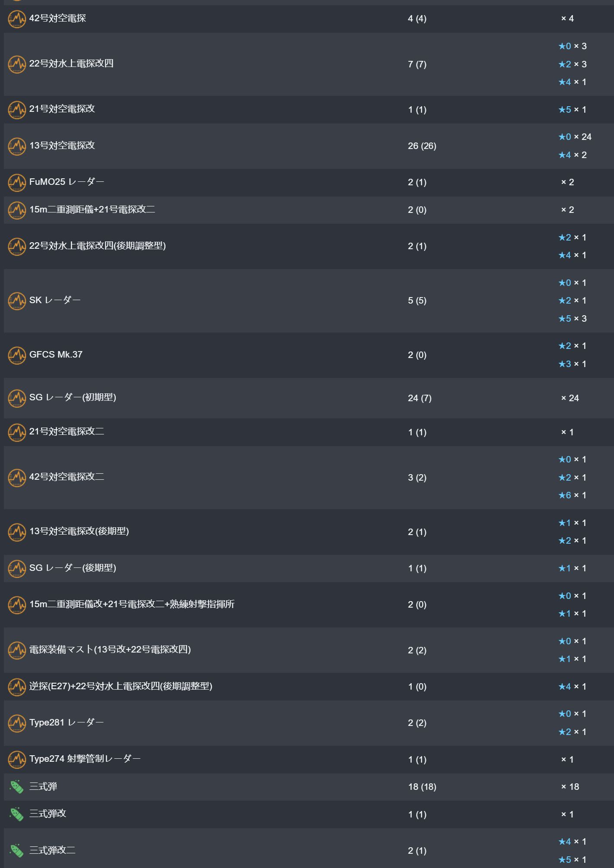Click the green shell icon for 三式弾

click(17, 787)
